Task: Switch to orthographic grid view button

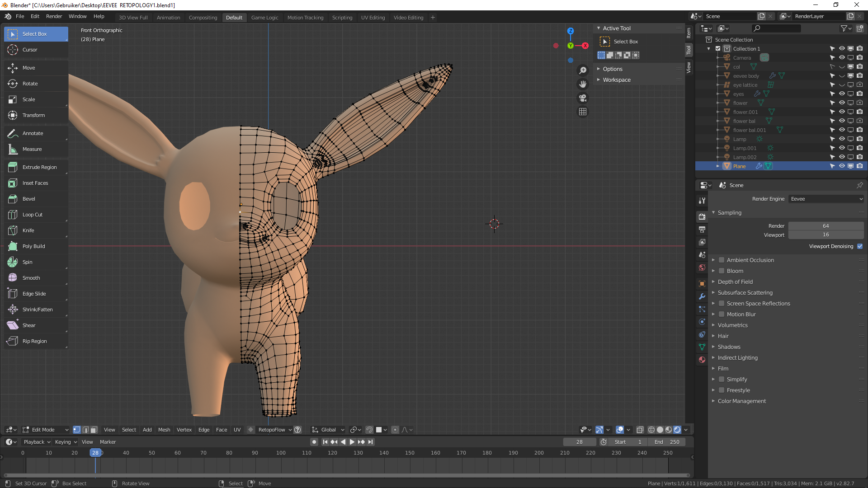Action: coord(583,112)
